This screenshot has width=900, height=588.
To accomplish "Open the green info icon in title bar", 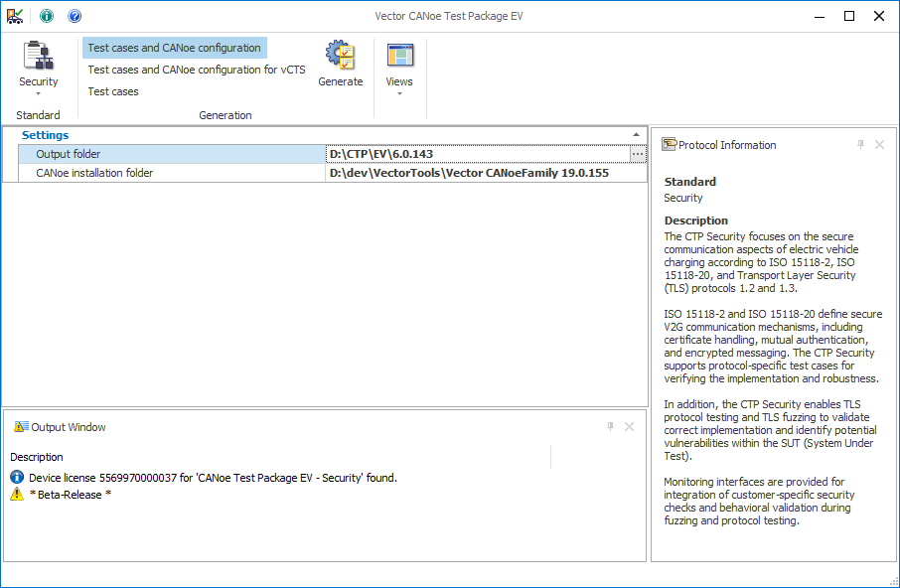I will pyautogui.click(x=47, y=16).
